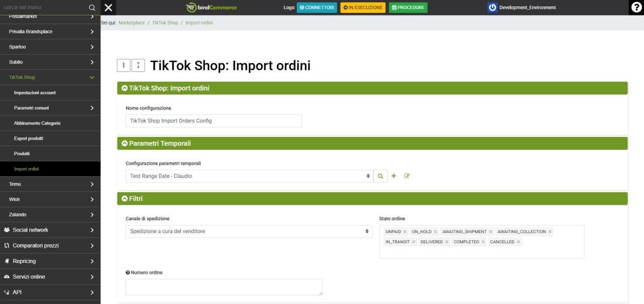Open the Canale di spedizione dropdown

pyautogui.click(x=249, y=231)
